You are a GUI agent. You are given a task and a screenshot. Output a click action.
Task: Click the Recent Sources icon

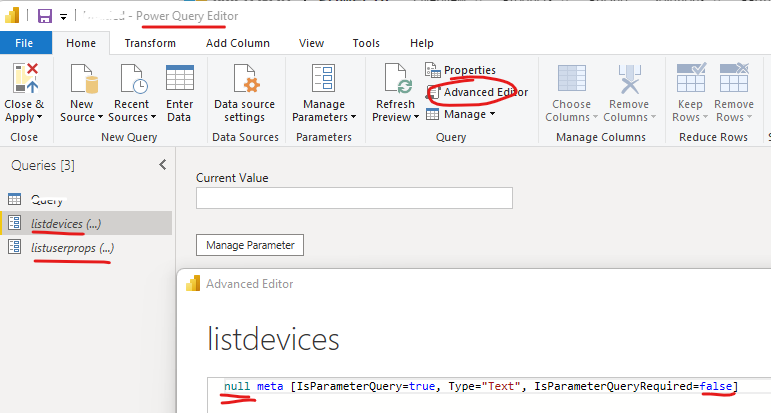[x=134, y=78]
